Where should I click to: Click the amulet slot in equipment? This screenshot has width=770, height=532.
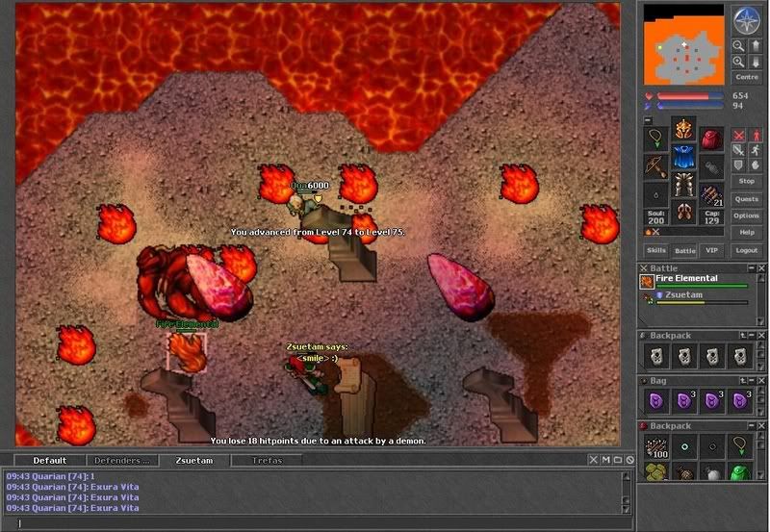click(x=655, y=139)
